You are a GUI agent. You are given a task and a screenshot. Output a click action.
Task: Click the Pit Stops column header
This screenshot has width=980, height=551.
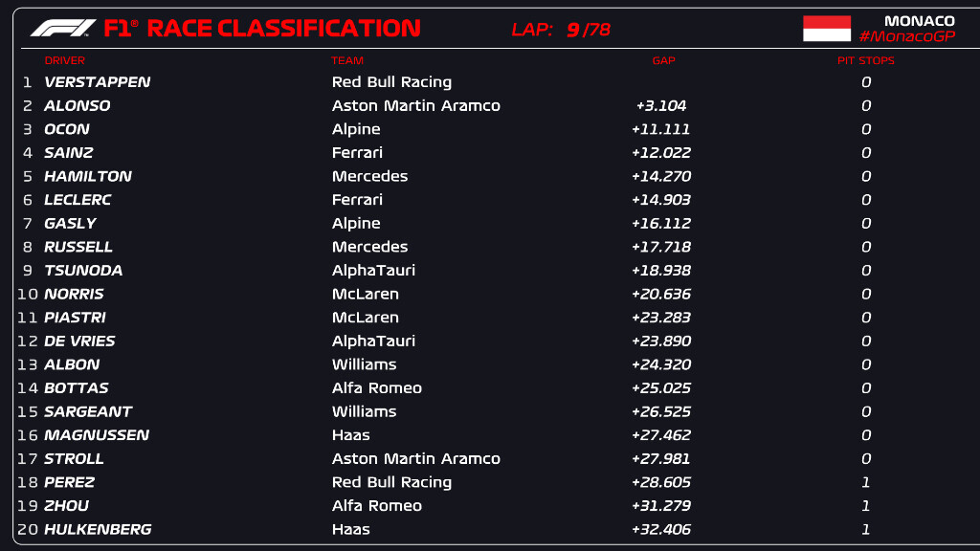click(x=865, y=61)
